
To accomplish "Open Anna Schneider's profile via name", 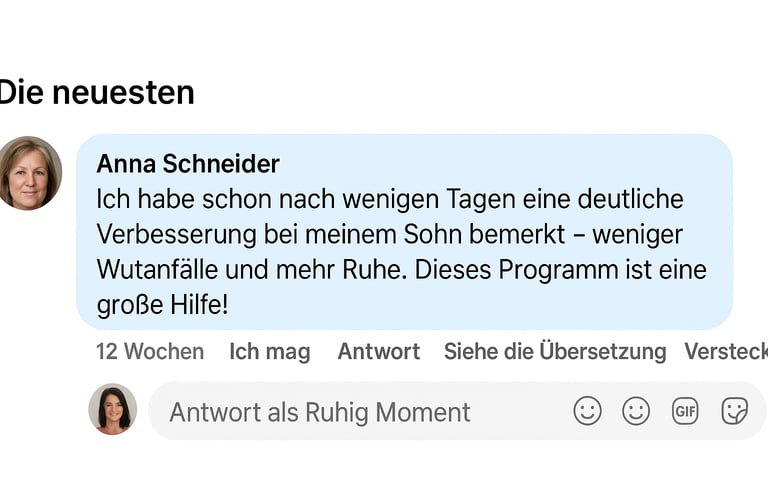I will [188, 164].
